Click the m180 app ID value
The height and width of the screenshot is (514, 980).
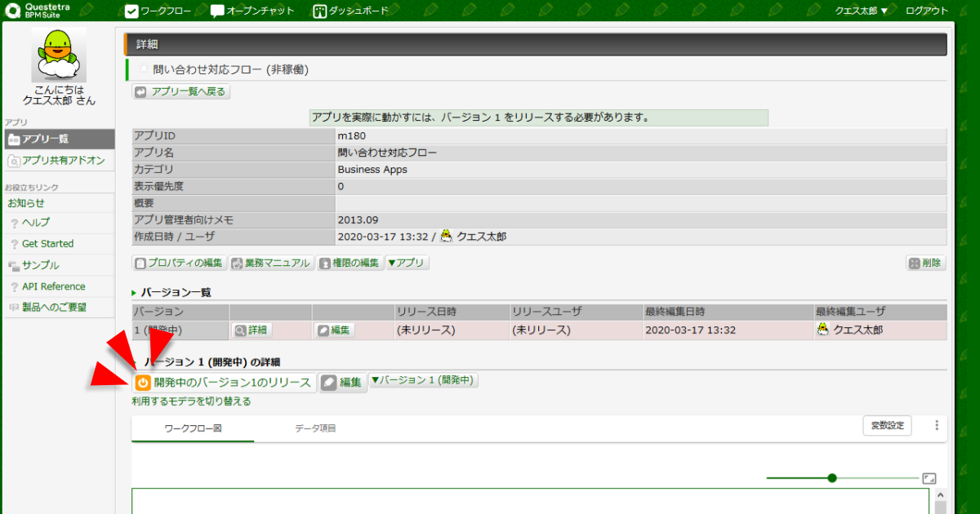pos(351,136)
